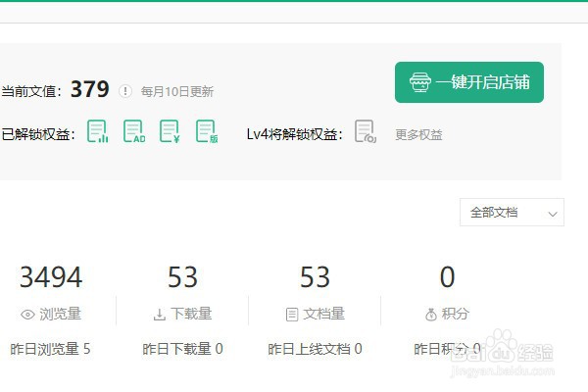Click the 一键开启店铺 button
The height and width of the screenshot is (392, 588).
coord(469,82)
